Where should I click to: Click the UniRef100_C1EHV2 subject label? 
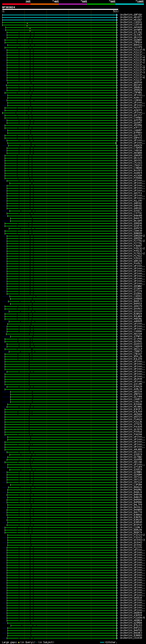[131, 296]
